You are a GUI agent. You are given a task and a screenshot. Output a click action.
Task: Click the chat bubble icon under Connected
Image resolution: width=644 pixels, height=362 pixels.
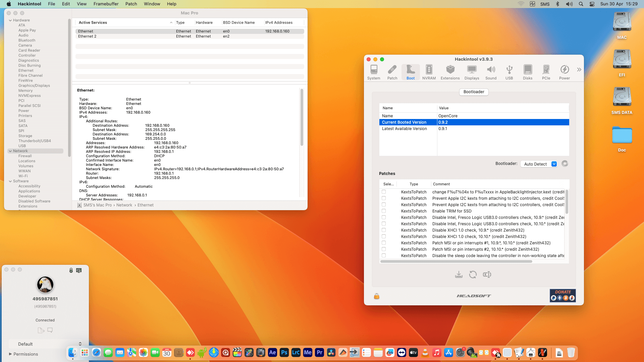click(50, 330)
